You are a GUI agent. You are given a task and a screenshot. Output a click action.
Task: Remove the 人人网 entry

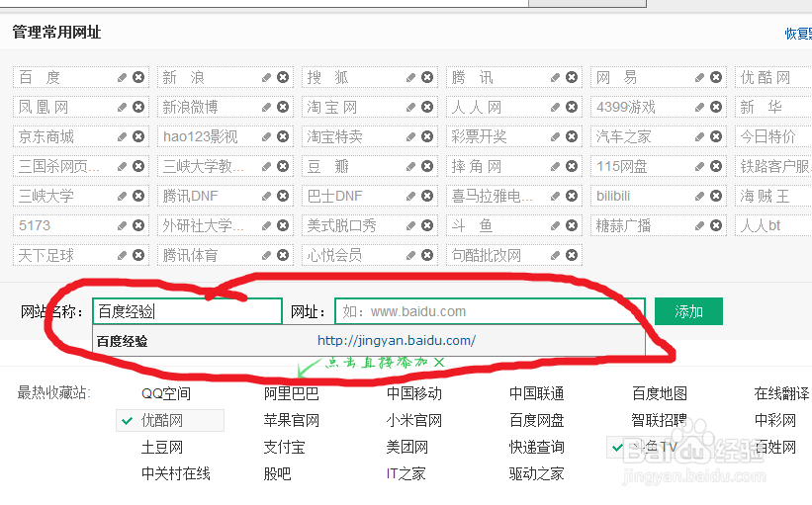572,107
